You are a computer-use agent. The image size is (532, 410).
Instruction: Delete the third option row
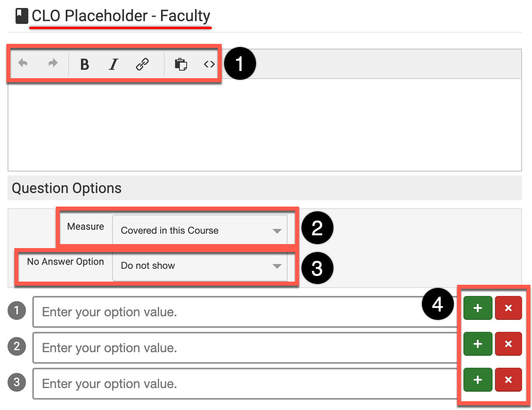tap(508, 380)
